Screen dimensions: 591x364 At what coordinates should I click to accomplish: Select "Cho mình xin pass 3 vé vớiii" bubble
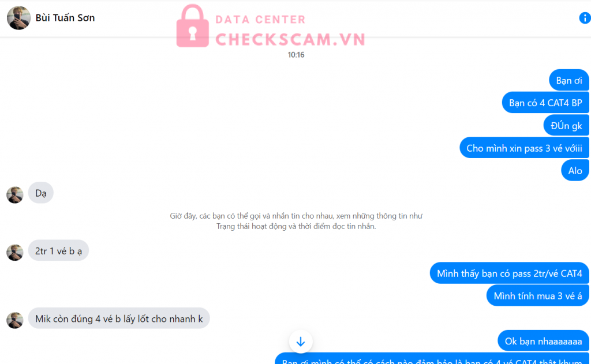point(524,148)
